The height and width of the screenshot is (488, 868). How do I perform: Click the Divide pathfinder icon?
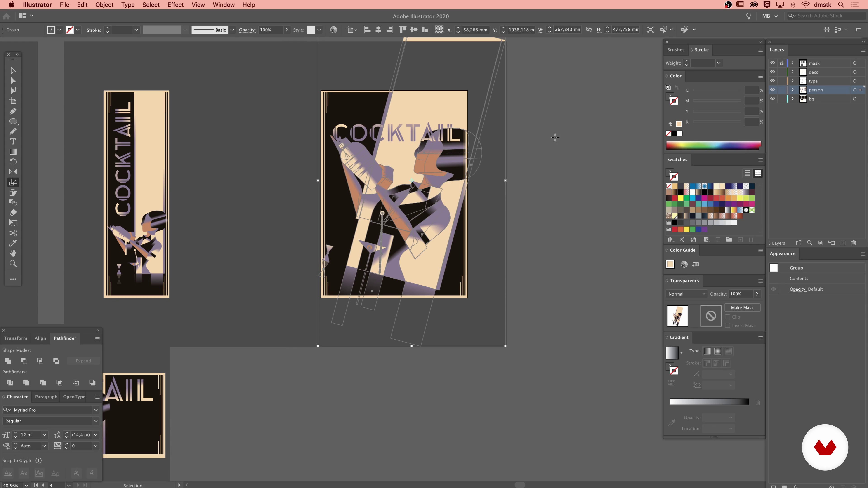click(x=10, y=382)
